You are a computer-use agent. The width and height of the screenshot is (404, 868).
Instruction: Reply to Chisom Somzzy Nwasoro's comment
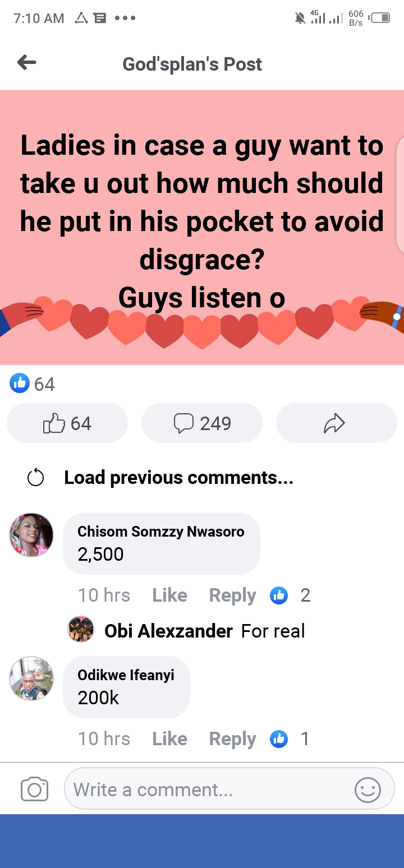(232, 595)
